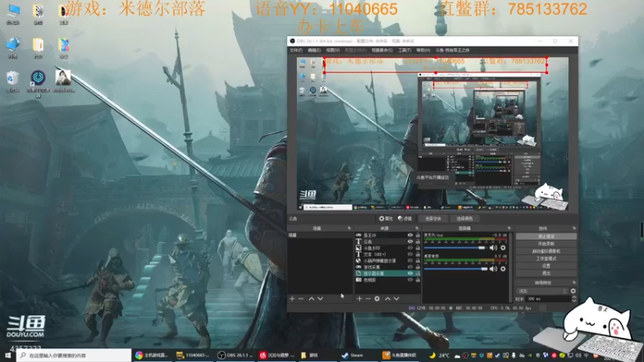Image resolution: width=644 pixels, height=362 pixels.
Task: Open the 工具(T) menu
Action: tap(405, 50)
